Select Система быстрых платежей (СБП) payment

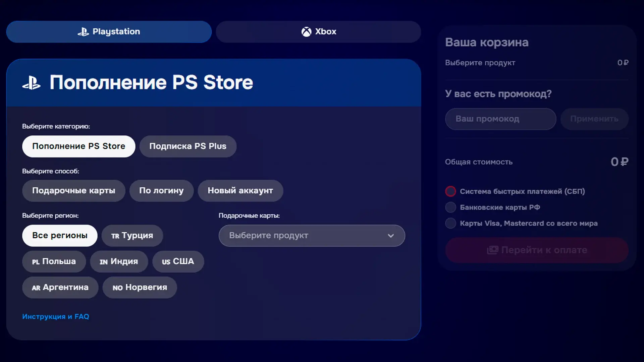pyautogui.click(x=515, y=191)
